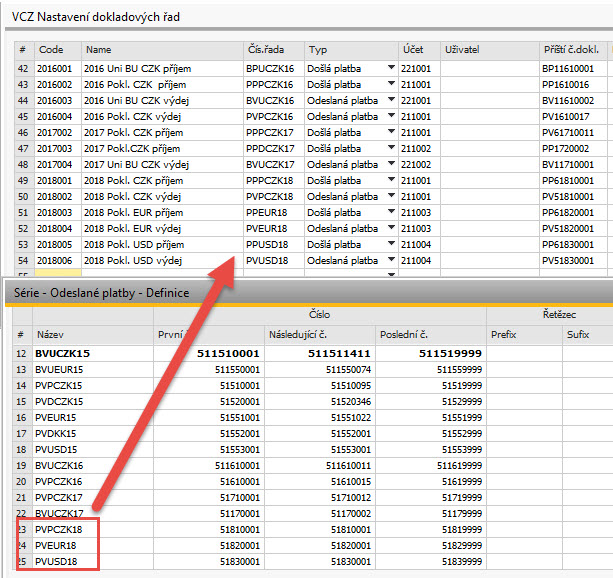Select row number 12 in series table

[x=22, y=354]
